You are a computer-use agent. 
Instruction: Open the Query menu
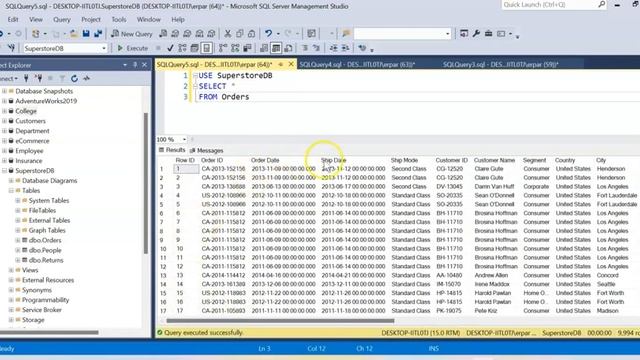coord(62,19)
